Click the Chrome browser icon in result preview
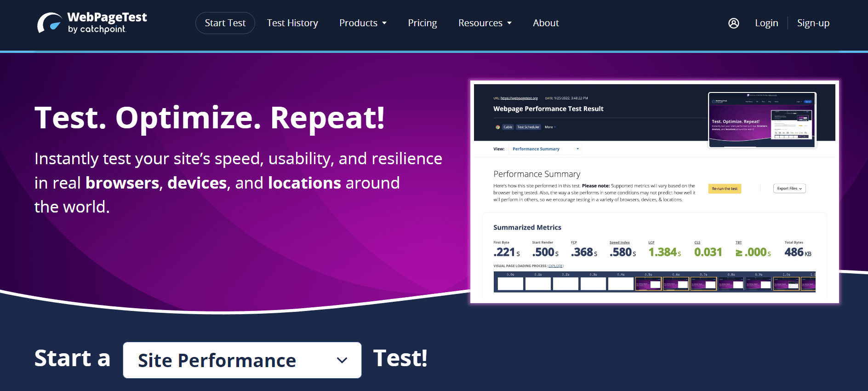 497,127
